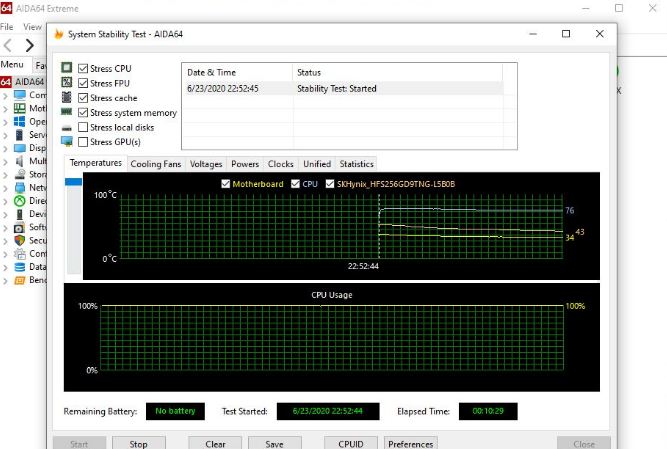Select the Computer icon in sidebar tree
This screenshot has height=449, width=667.
(20, 95)
